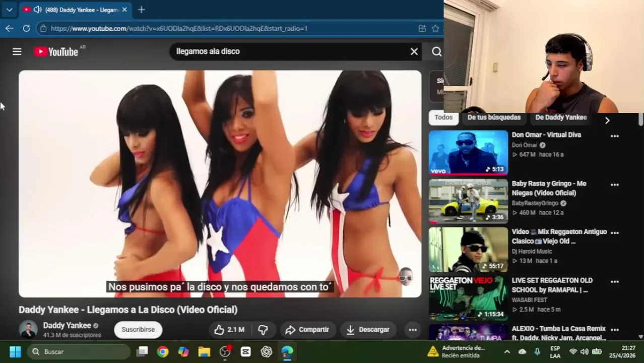Dislike the video with the thumbs-down button
This screenshot has width=644, height=363.
tap(263, 330)
